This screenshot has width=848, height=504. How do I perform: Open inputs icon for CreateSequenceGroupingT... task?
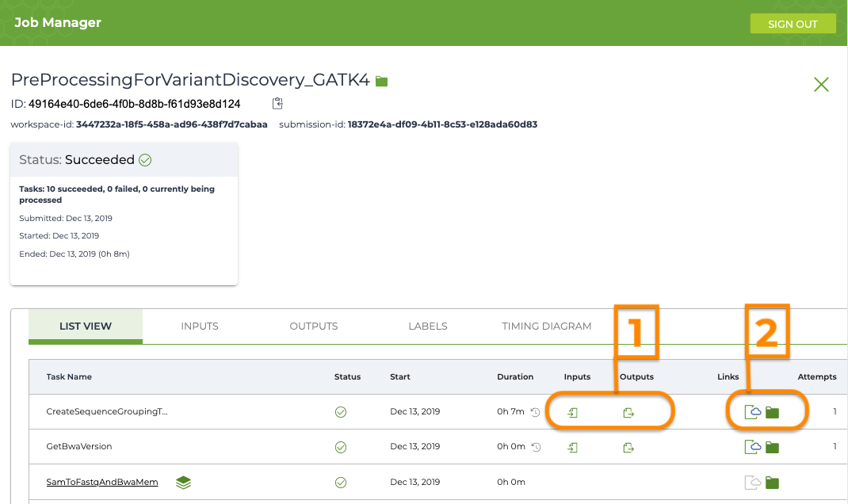tap(573, 413)
